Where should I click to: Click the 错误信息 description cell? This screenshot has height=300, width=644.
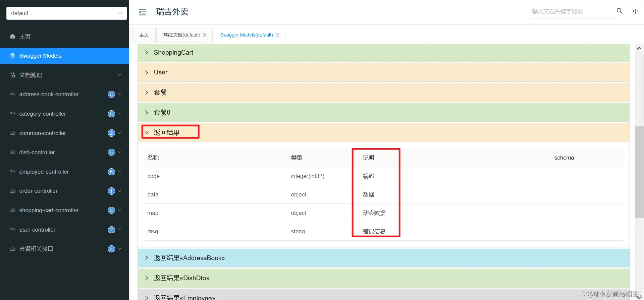(374, 231)
